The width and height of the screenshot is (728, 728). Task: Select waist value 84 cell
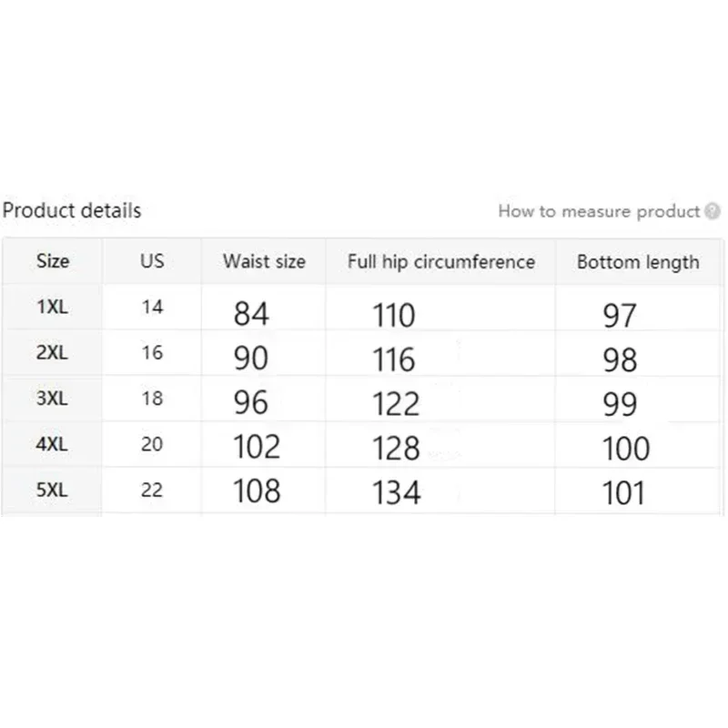point(251,314)
